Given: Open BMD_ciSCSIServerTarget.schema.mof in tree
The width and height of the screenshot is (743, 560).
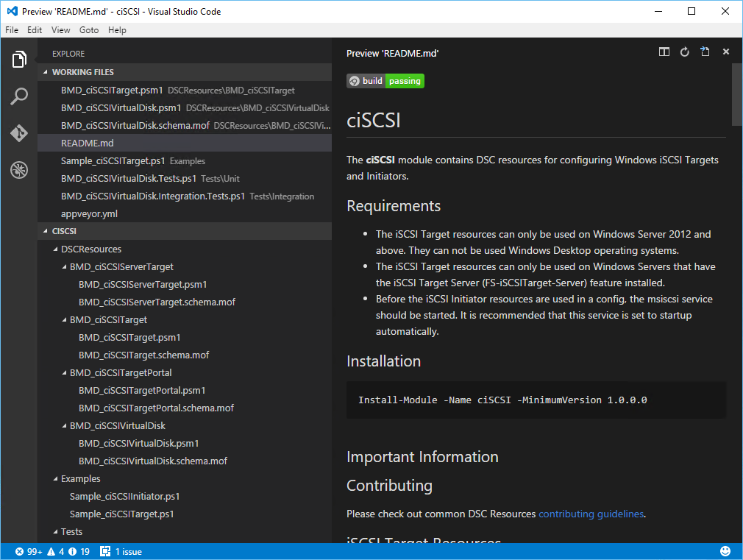Looking at the screenshot, I should pos(185,302).
